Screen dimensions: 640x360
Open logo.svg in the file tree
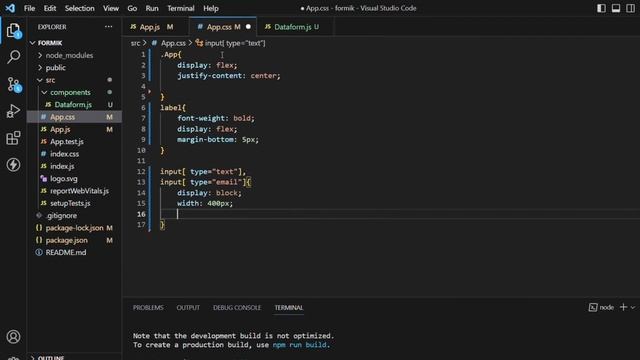tap(74, 179)
